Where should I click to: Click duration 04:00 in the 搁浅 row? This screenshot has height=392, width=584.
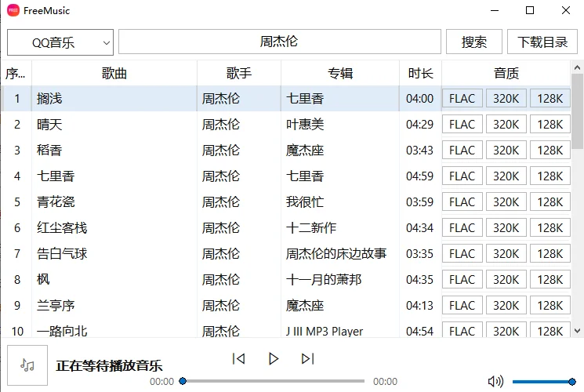(x=419, y=98)
